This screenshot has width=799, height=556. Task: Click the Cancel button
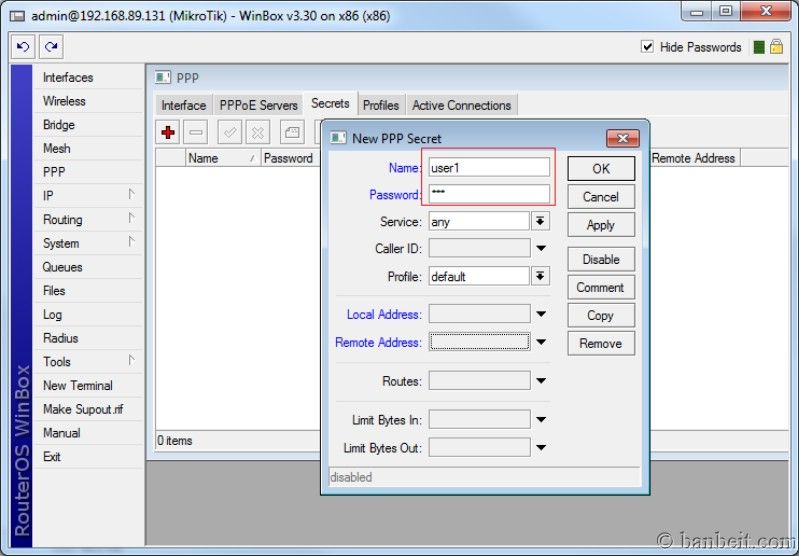[601, 197]
